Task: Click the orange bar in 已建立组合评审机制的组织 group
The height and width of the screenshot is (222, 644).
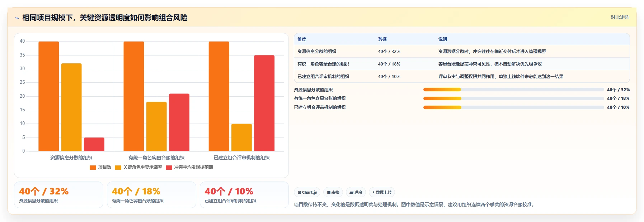Action: (x=219, y=96)
